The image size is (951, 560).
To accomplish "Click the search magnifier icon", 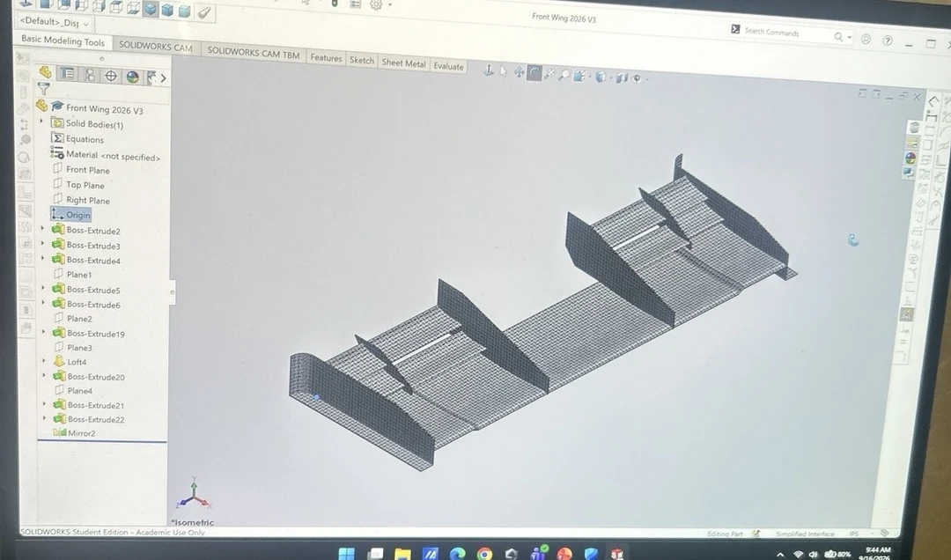I will (x=838, y=36).
